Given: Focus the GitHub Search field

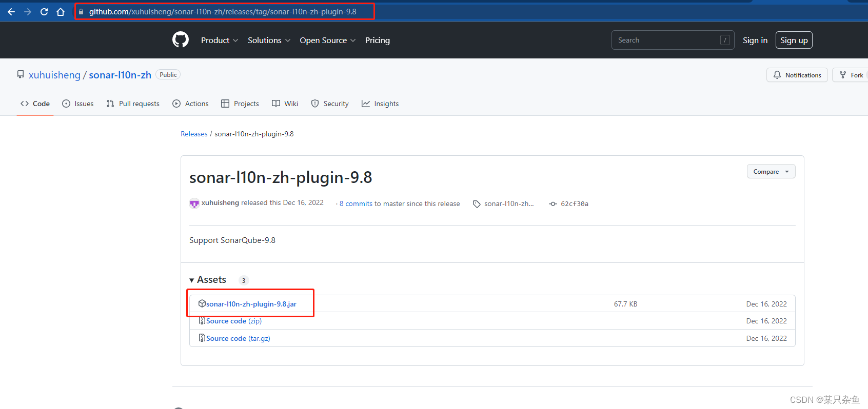Looking at the screenshot, I should 673,40.
